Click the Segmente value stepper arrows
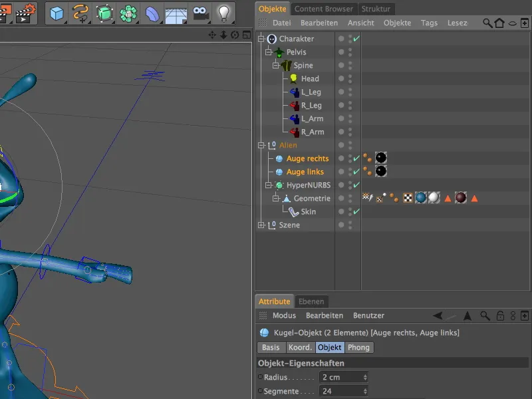532x399 pixels. tap(365, 391)
